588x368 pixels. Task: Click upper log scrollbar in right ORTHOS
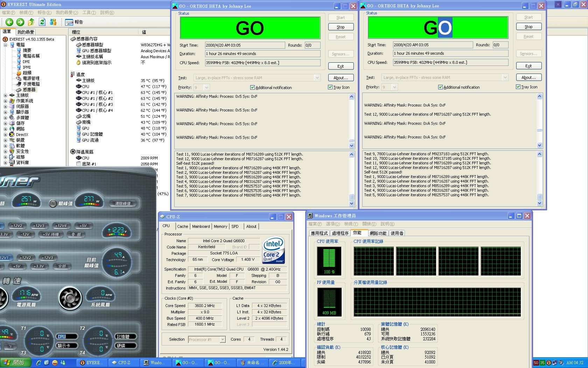(x=539, y=121)
